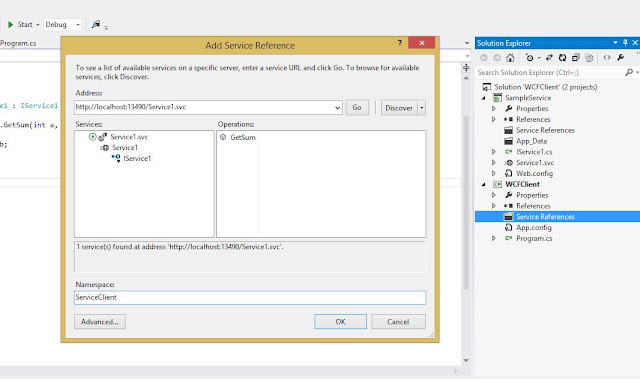Open the Debug configuration dropdown
Screen dimensions: 640x379
62,24
